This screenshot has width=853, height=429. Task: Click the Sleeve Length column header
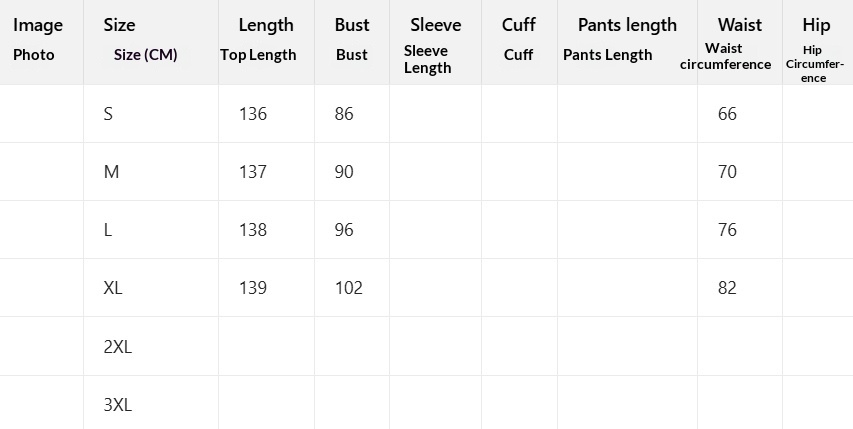[435, 42]
